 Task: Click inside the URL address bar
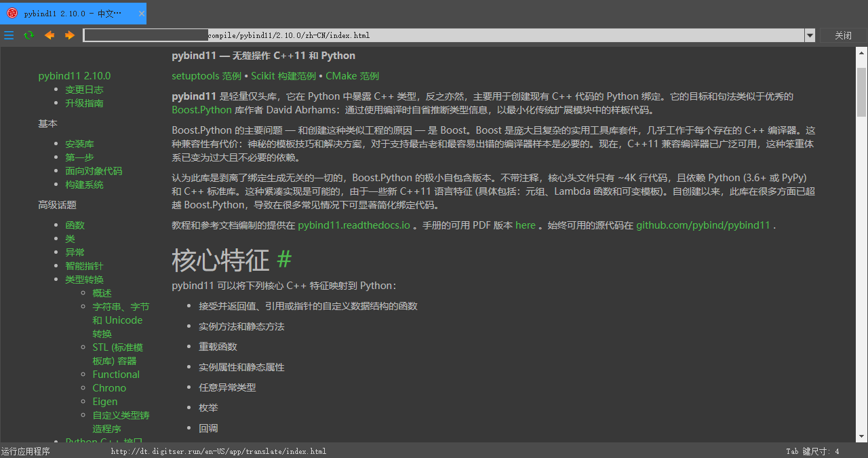point(407,35)
